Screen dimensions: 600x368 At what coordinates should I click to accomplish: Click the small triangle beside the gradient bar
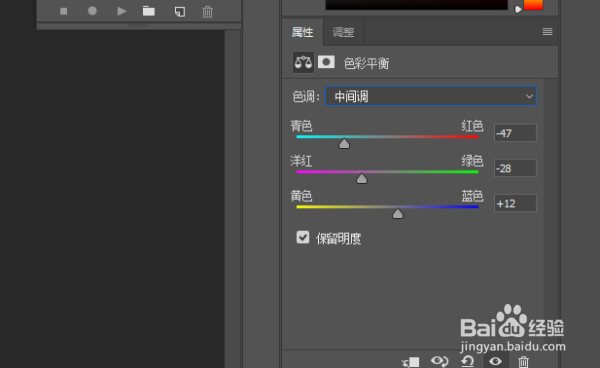pyautogui.click(x=518, y=9)
